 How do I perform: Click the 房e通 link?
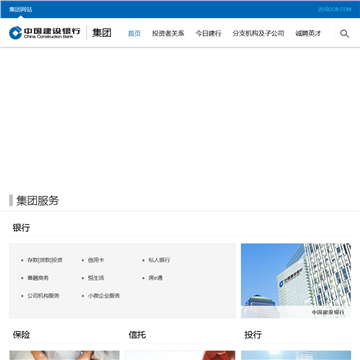tap(156, 278)
